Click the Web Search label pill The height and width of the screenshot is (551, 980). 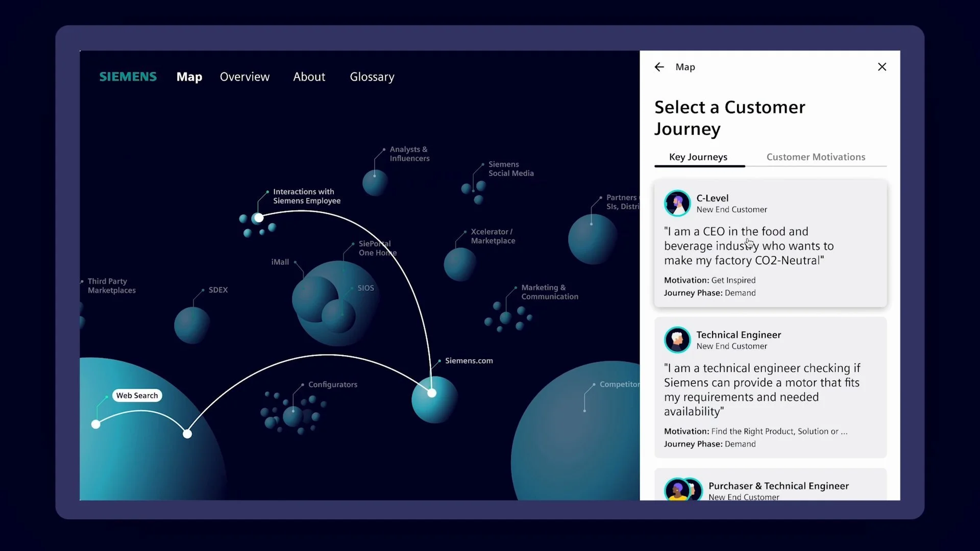[137, 395]
